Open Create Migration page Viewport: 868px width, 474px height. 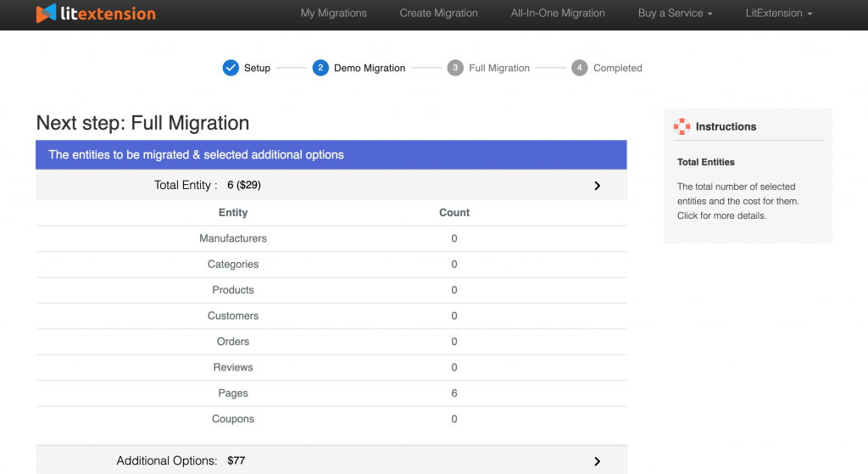pos(438,14)
